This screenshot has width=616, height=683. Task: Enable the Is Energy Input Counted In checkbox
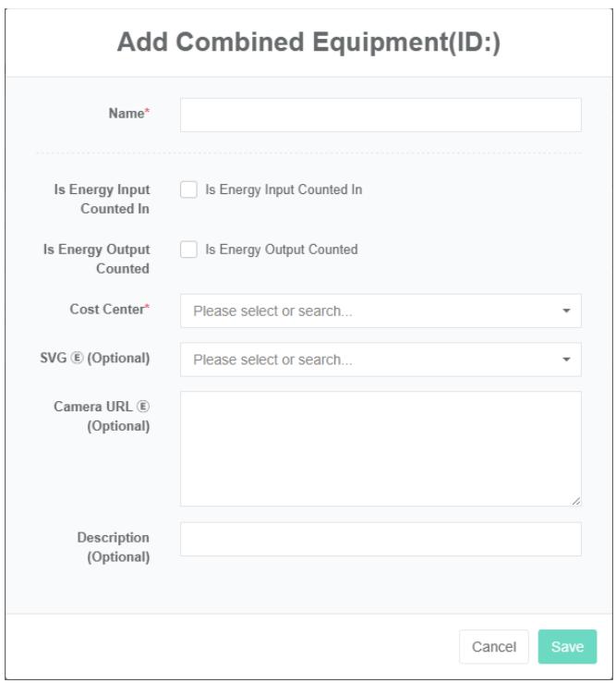(x=189, y=189)
